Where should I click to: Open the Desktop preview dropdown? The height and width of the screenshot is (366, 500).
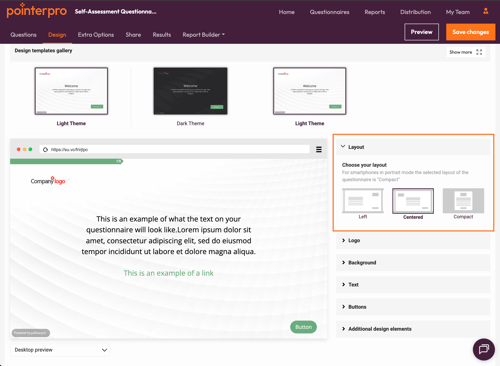pos(60,350)
